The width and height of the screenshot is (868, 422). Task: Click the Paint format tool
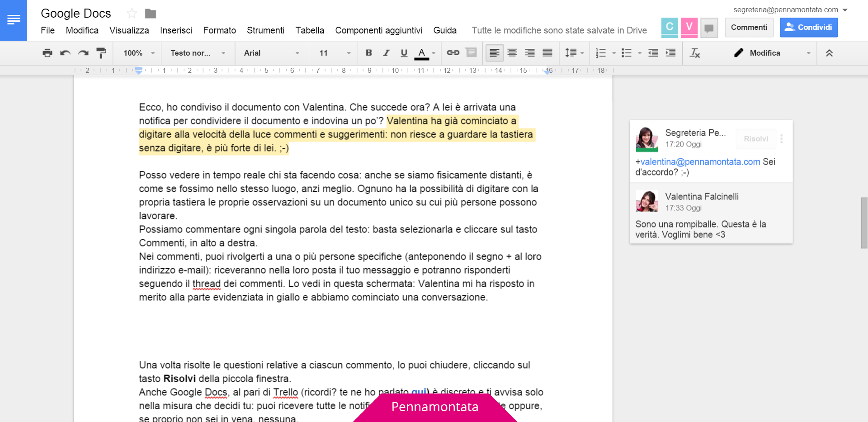[101, 53]
